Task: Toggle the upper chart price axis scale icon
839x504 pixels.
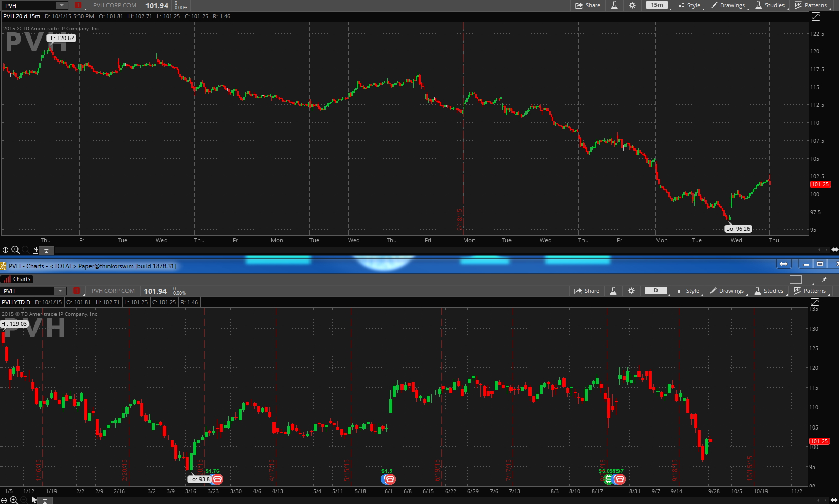Action: pyautogui.click(x=816, y=16)
